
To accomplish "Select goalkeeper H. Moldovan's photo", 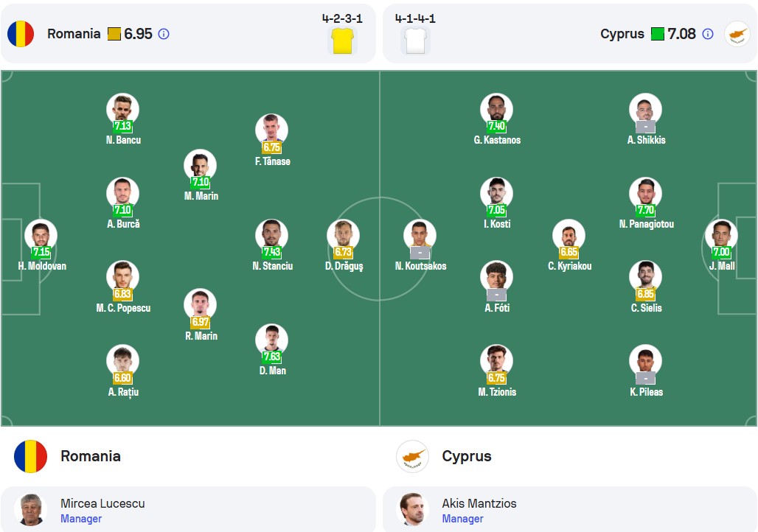I will coord(41,235).
